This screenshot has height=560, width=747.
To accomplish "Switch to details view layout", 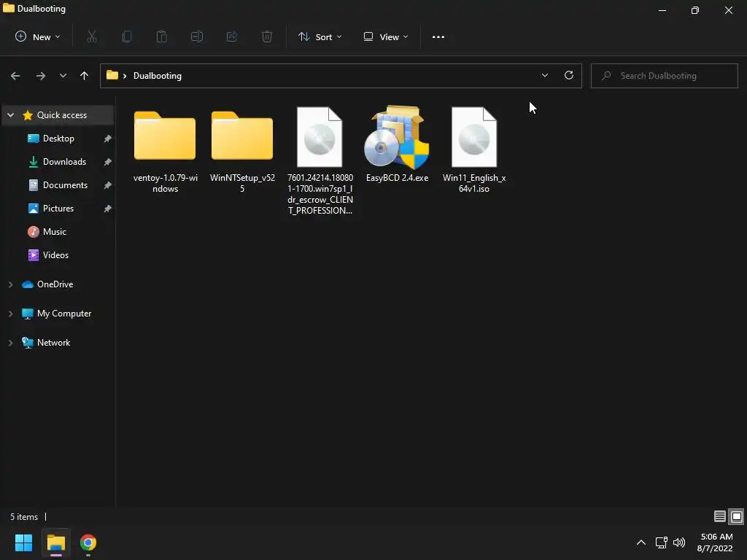I will click(720, 517).
